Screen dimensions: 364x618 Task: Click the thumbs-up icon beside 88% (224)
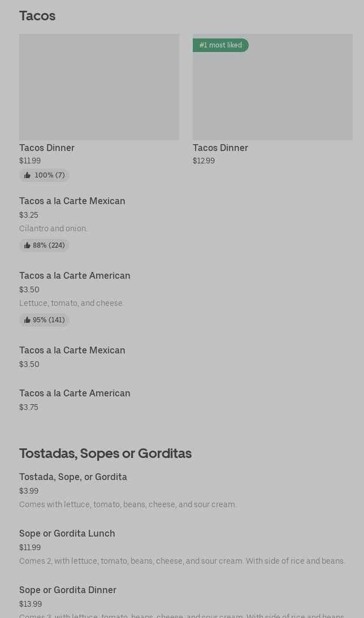[x=27, y=245]
